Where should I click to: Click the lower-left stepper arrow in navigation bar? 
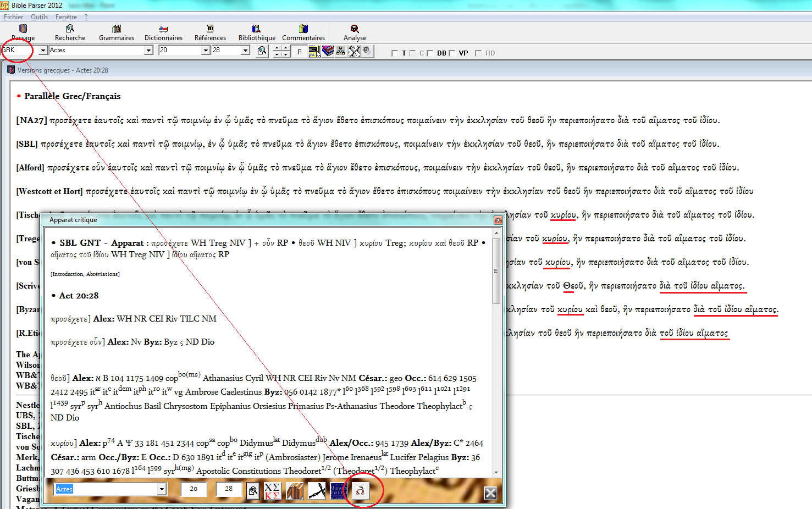click(277, 54)
